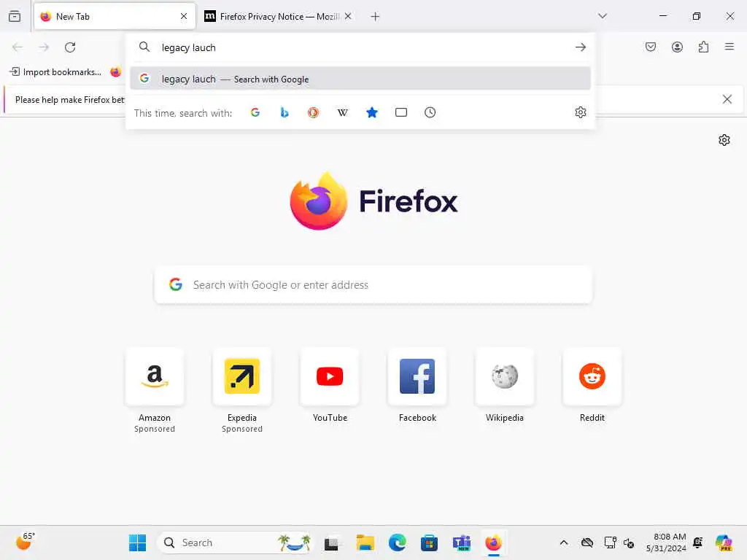747x560 pixels.
Task: Show hidden system tray icons
Action: (x=564, y=542)
